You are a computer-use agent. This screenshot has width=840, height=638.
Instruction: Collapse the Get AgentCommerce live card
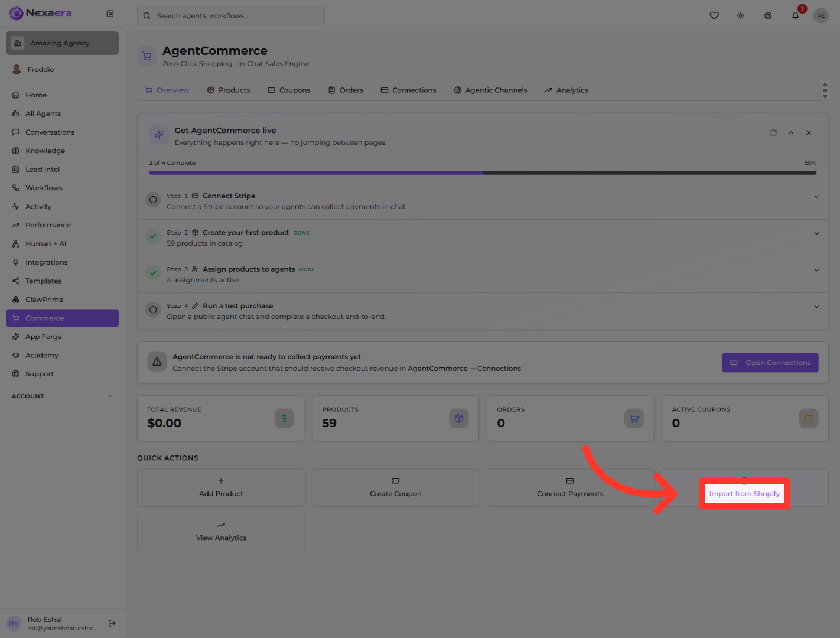click(791, 133)
